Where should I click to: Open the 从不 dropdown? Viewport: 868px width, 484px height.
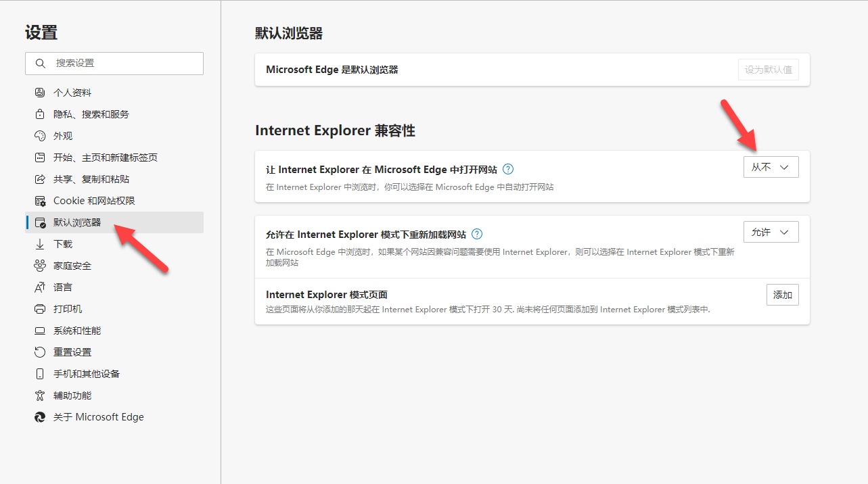pyautogui.click(x=771, y=167)
